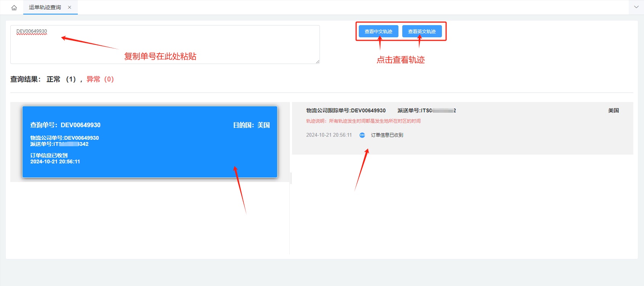Click the 查看中文轨迹 button
Viewport: 644px width, 286px height.
tap(378, 32)
